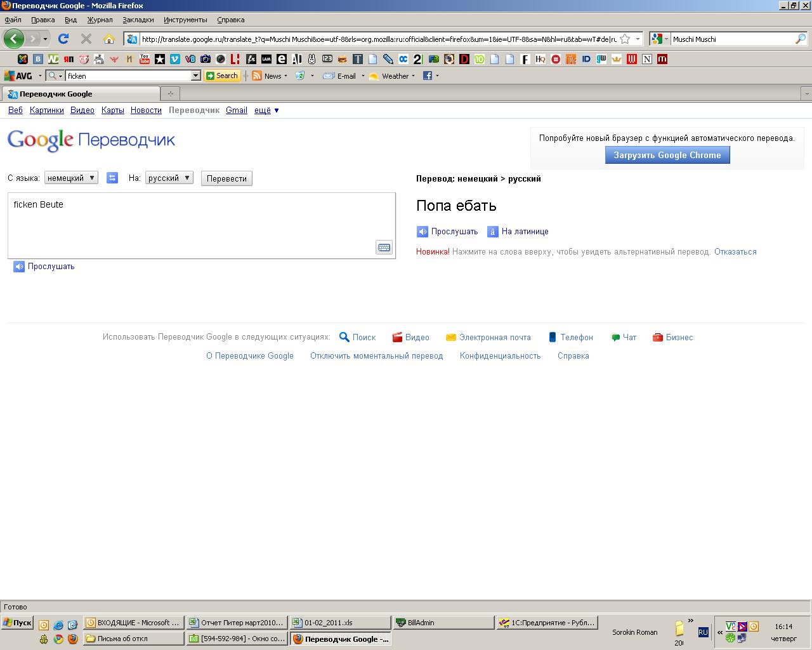
Task: Click the Facebook icon in the AVG toolbar
Action: [428, 76]
